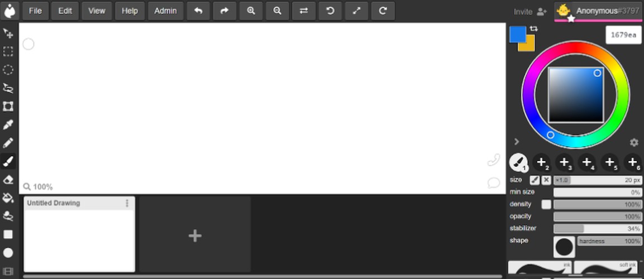Viewport: 644px width, 279px height.
Task: Toggle the density checkbox
Action: click(546, 204)
